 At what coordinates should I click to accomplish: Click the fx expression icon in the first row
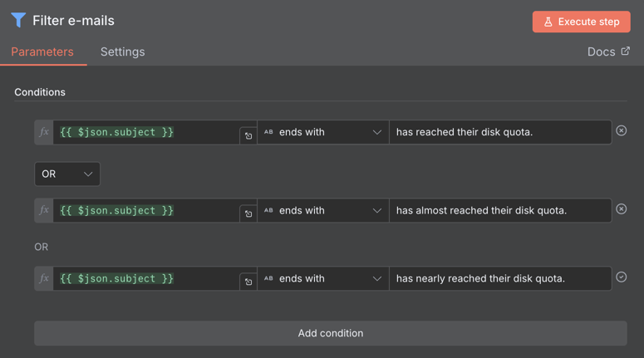click(x=44, y=132)
